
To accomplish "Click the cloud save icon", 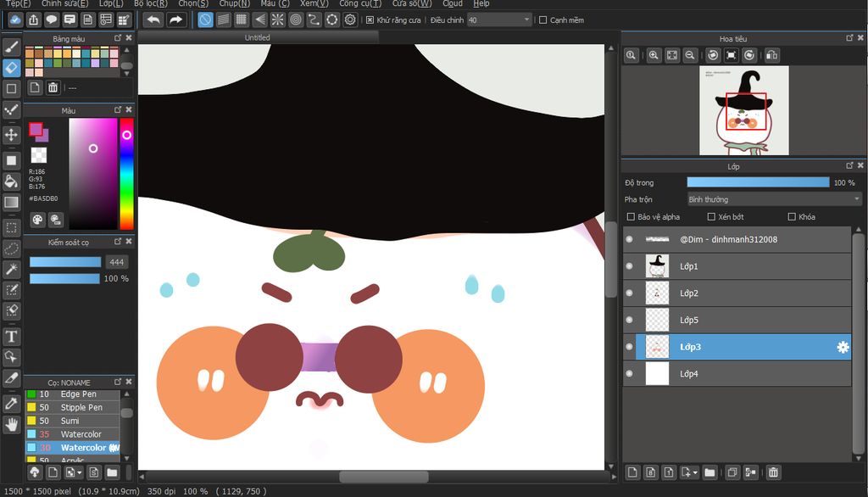I will pos(15,20).
